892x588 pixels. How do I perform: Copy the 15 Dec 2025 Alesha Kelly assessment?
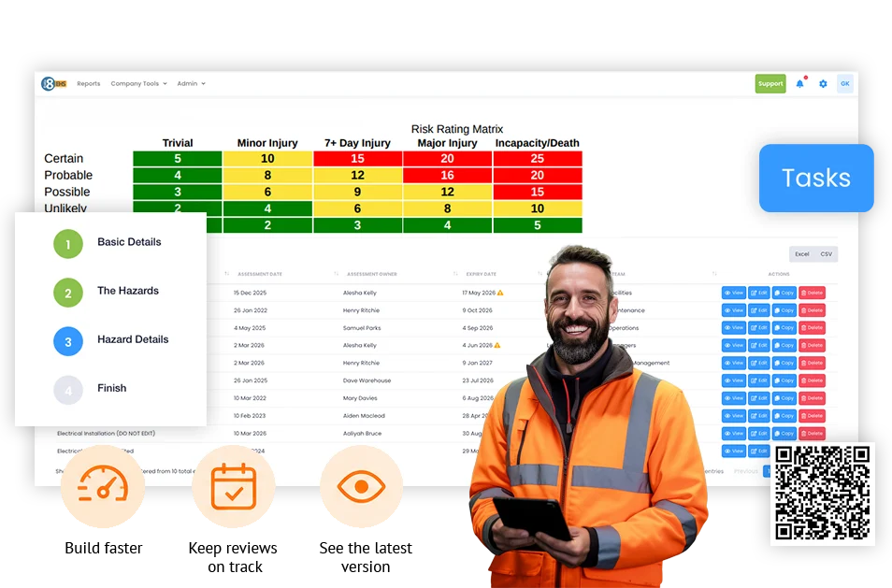pos(784,293)
